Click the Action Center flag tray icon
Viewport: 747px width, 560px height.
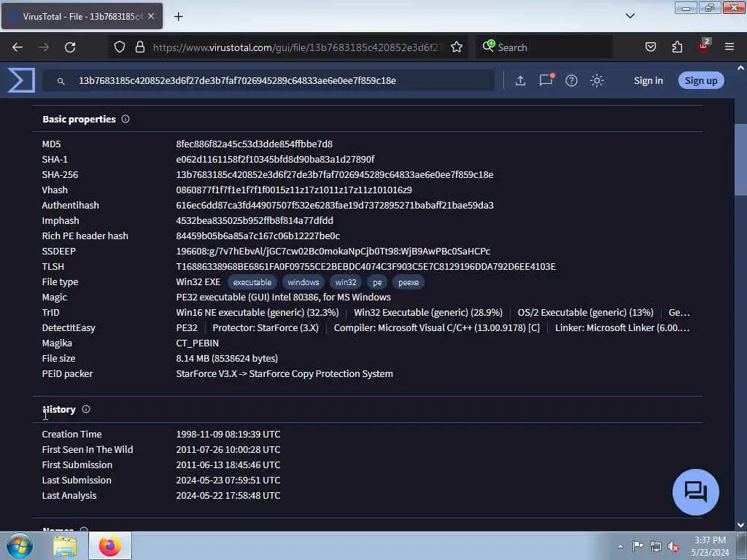click(x=638, y=546)
